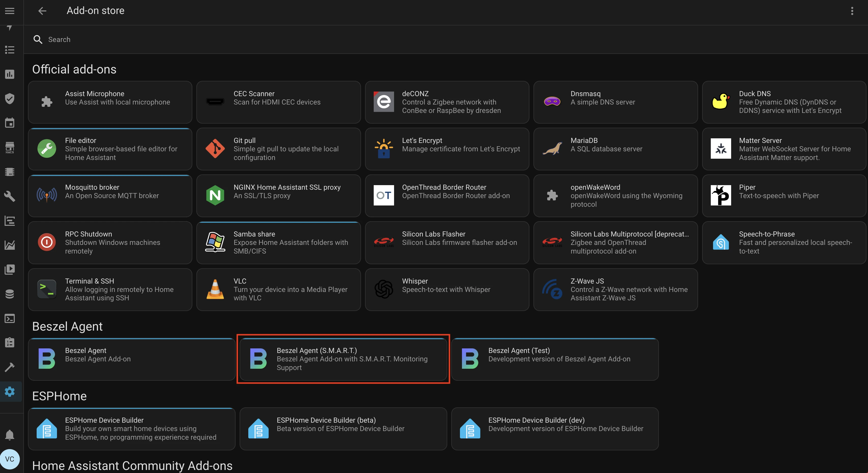Image resolution: width=868 pixels, height=473 pixels.
Task: Click the Samba share Windows icon
Action: tap(215, 242)
